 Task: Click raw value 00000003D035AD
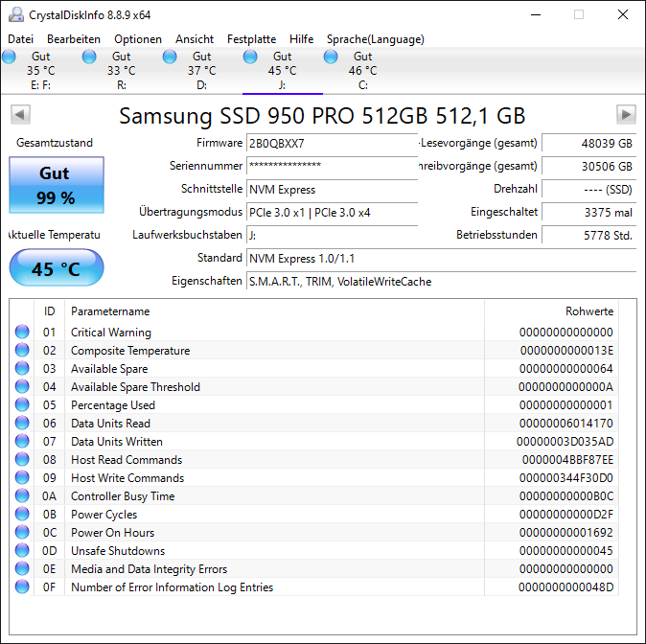(x=565, y=441)
